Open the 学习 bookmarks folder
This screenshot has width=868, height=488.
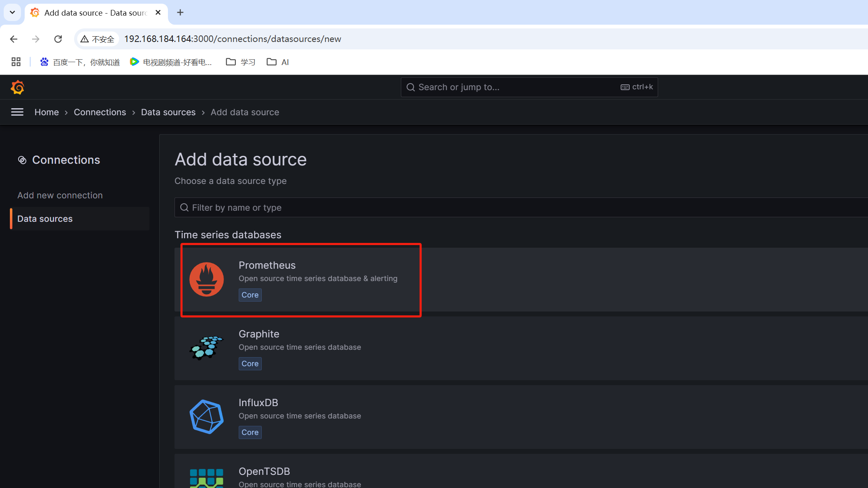click(241, 62)
